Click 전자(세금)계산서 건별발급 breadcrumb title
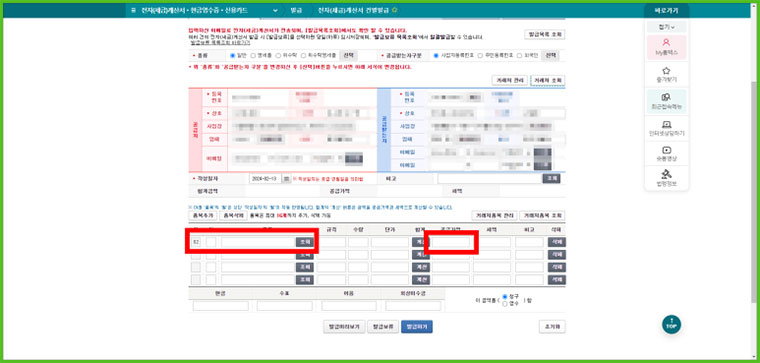 [x=354, y=10]
